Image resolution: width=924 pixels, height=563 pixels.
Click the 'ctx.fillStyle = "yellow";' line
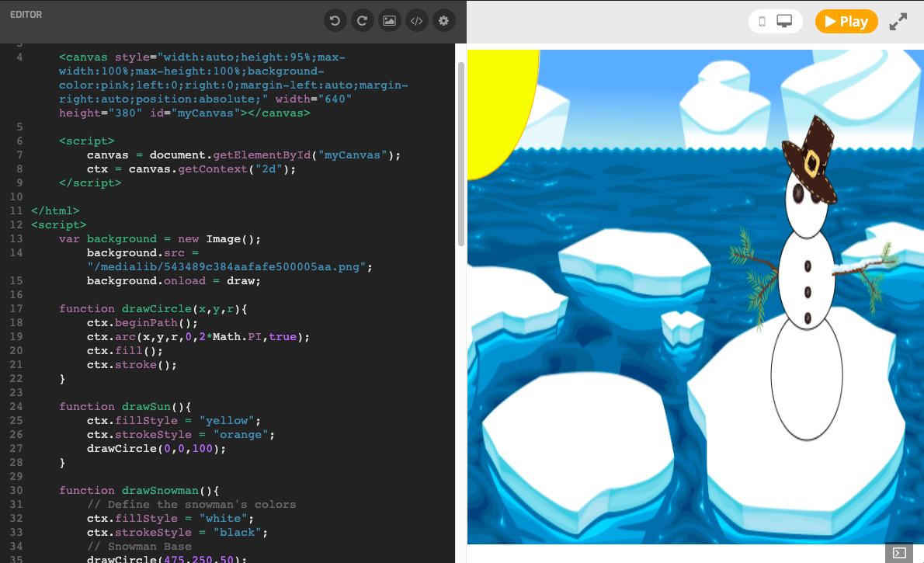pyautogui.click(x=174, y=421)
